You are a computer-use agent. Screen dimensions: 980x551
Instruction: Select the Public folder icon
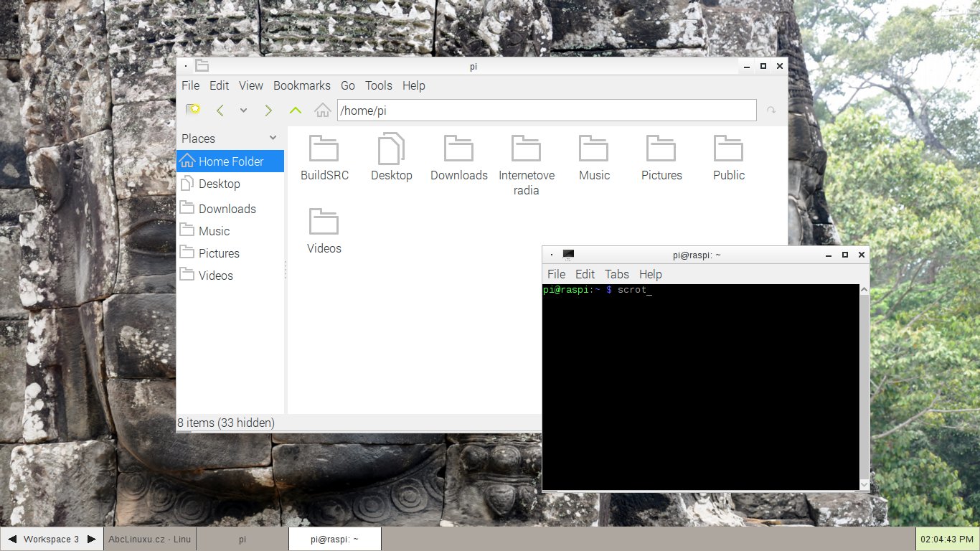728,149
